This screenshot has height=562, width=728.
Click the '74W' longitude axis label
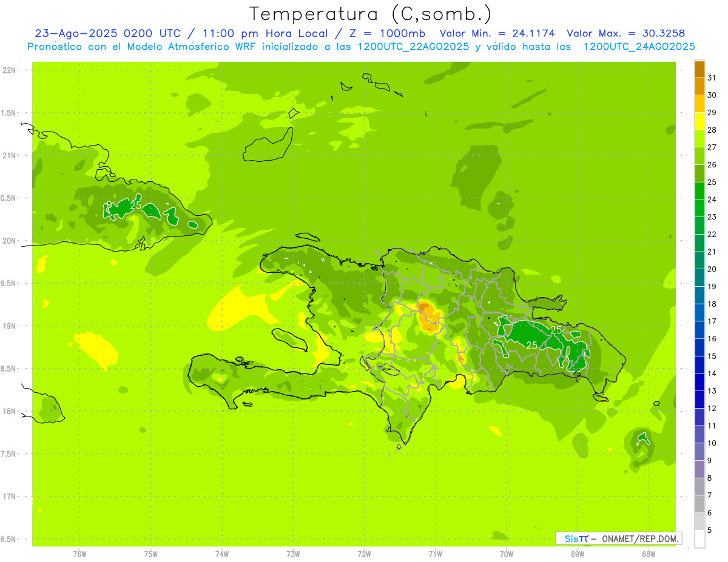(x=222, y=554)
